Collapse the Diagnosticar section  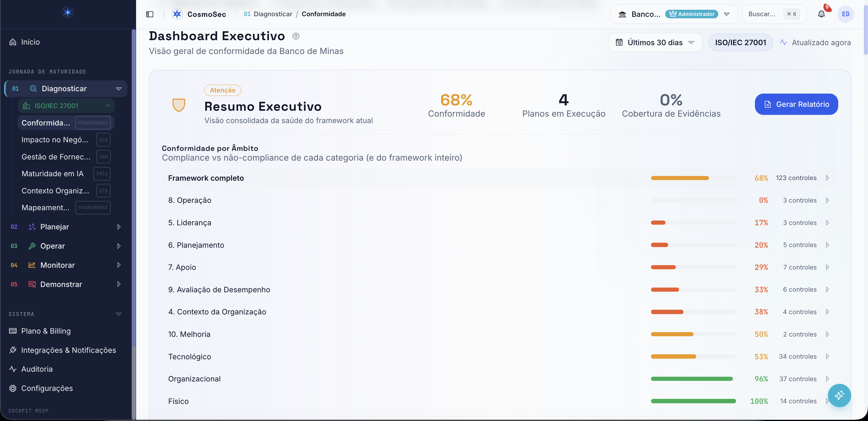119,89
